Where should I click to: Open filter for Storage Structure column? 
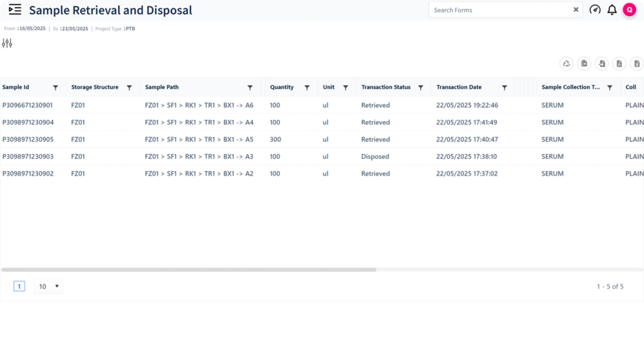pos(129,87)
